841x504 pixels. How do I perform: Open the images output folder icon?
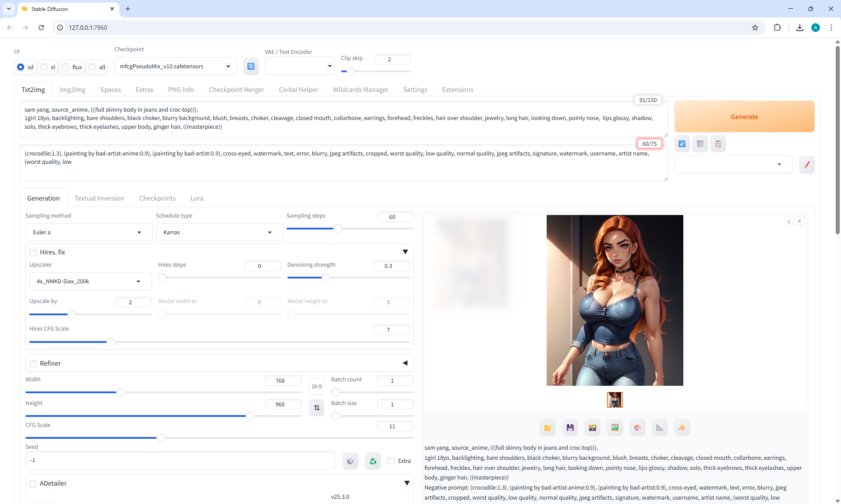pos(548,428)
